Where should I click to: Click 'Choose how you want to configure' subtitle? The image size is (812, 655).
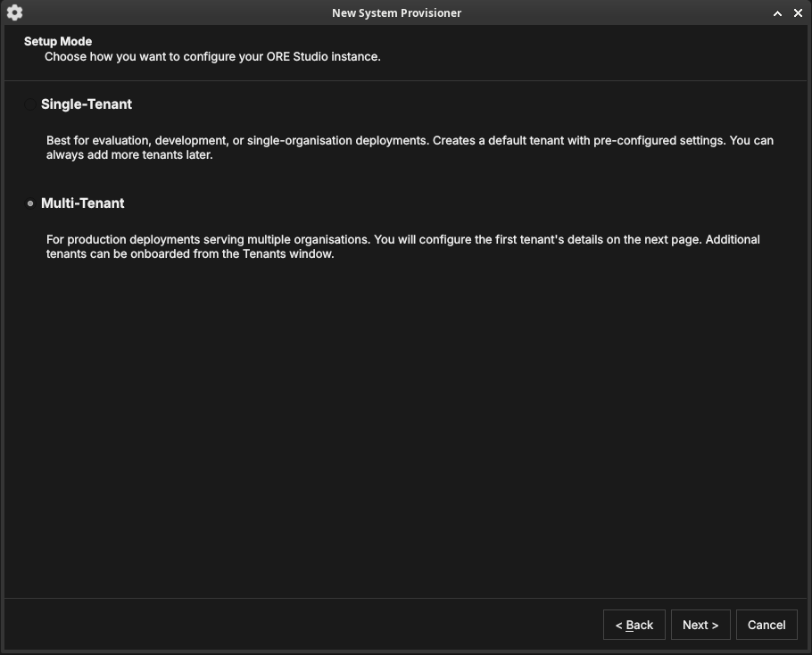point(212,56)
